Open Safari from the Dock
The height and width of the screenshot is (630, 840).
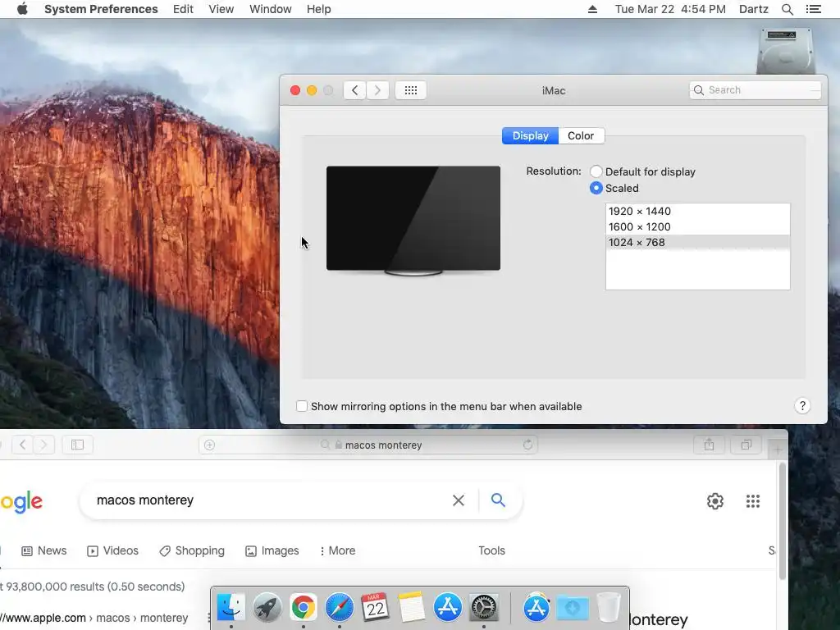(x=339, y=608)
